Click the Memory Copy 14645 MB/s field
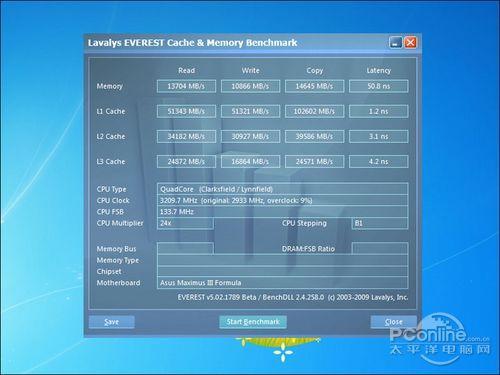500x375 pixels. point(314,86)
